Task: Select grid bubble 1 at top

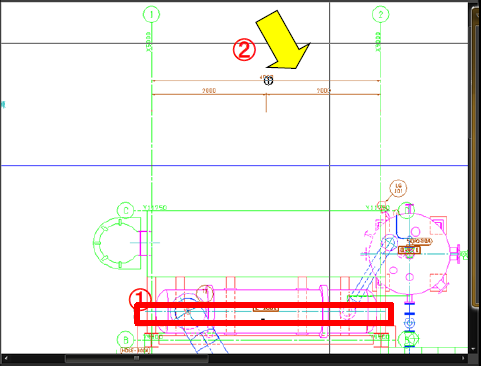Action: point(151,14)
